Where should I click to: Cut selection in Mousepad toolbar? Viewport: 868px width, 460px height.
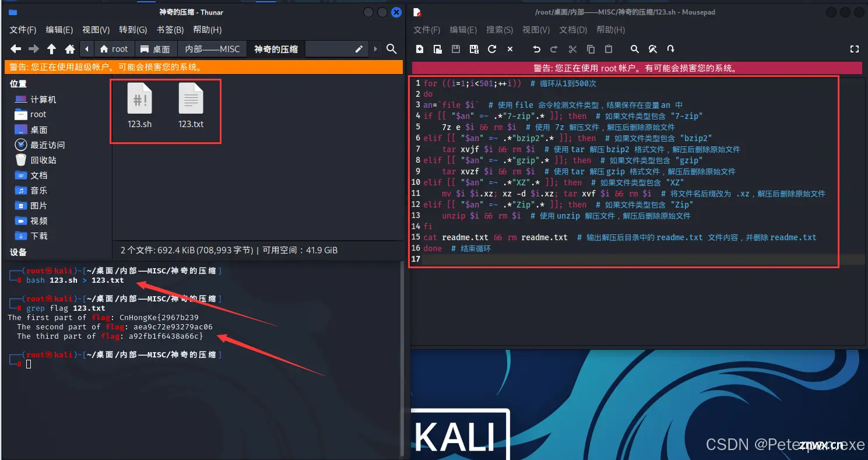click(572, 49)
